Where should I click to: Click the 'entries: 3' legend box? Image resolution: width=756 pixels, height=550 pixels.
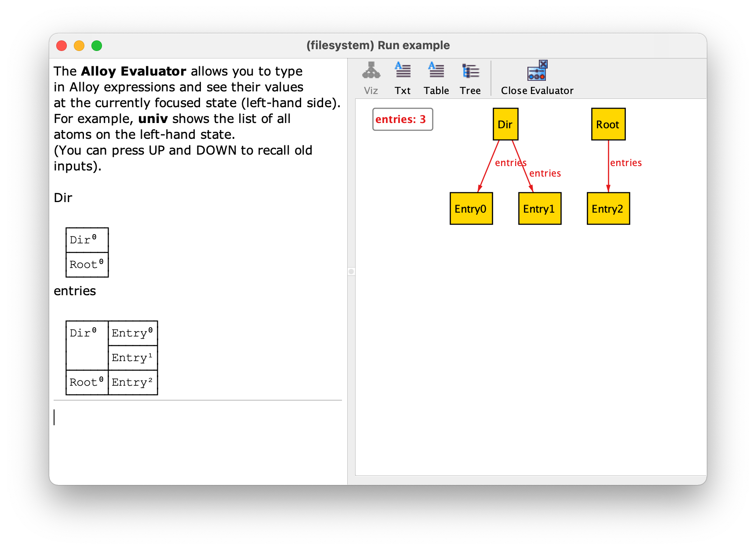403,119
